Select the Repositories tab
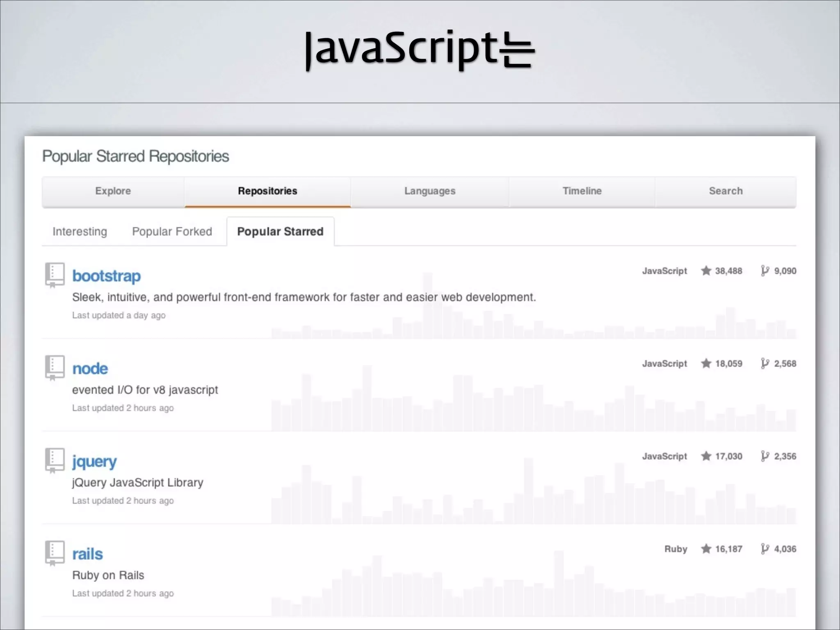 point(267,191)
